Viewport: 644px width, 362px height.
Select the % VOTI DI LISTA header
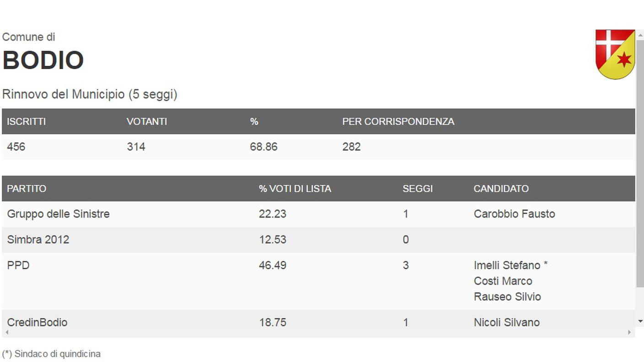pyautogui.click(x=295, y=188)
